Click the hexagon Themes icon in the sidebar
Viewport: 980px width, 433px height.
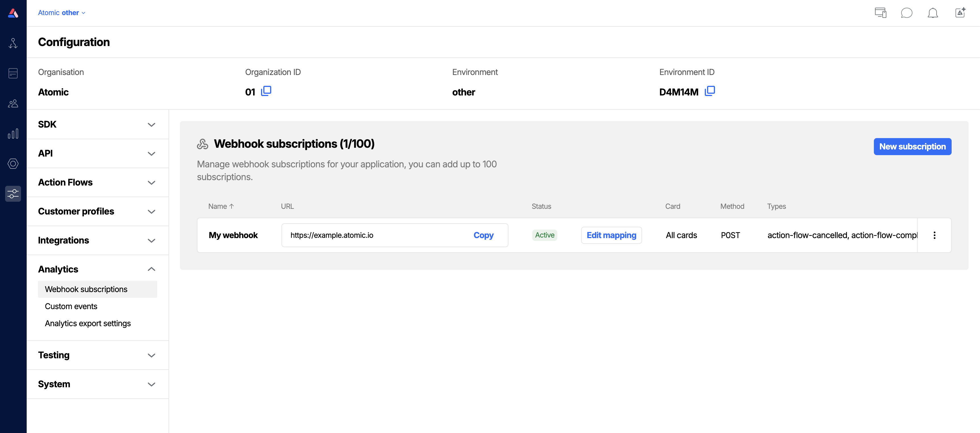(x=13, y=164)
